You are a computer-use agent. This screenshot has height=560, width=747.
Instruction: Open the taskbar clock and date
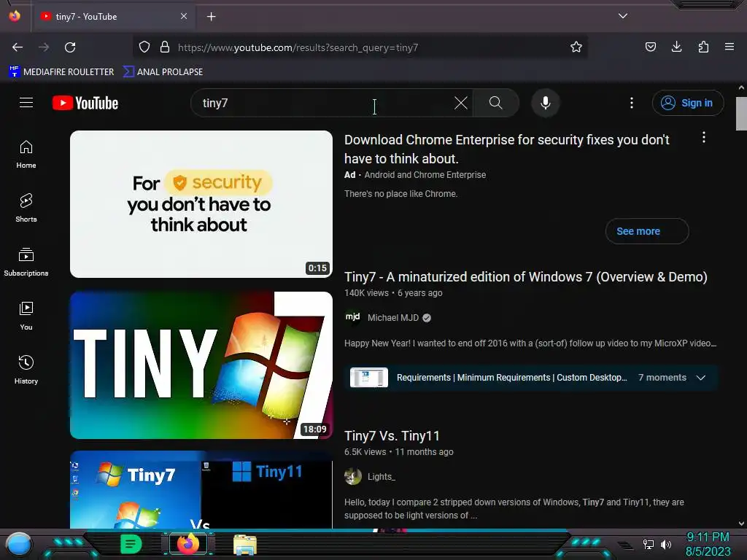pyautogui.click(x=708, y=544)
